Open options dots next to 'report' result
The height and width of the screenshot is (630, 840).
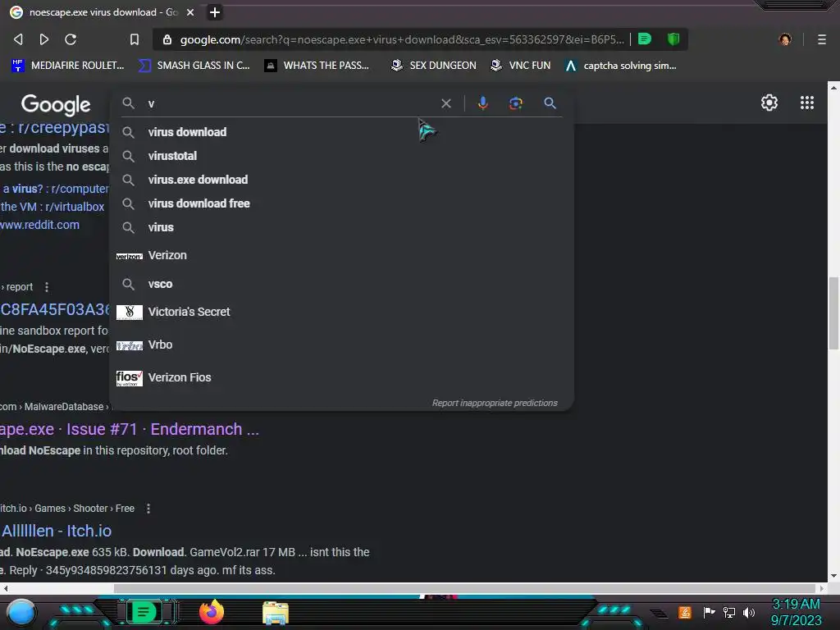click(x=47, y=287)
